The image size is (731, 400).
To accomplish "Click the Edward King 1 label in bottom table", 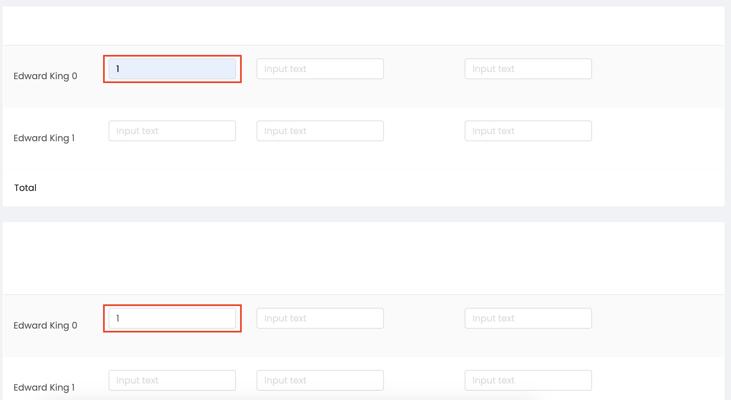I will 44,387.
